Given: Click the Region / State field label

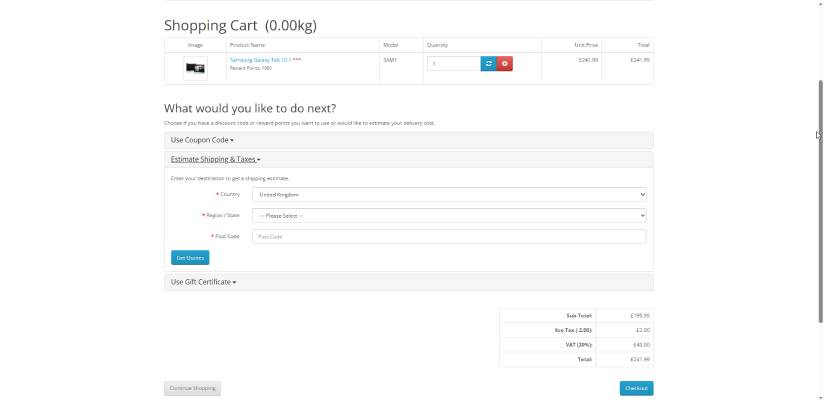Looking at the screenshot, I should coord(223,215).
